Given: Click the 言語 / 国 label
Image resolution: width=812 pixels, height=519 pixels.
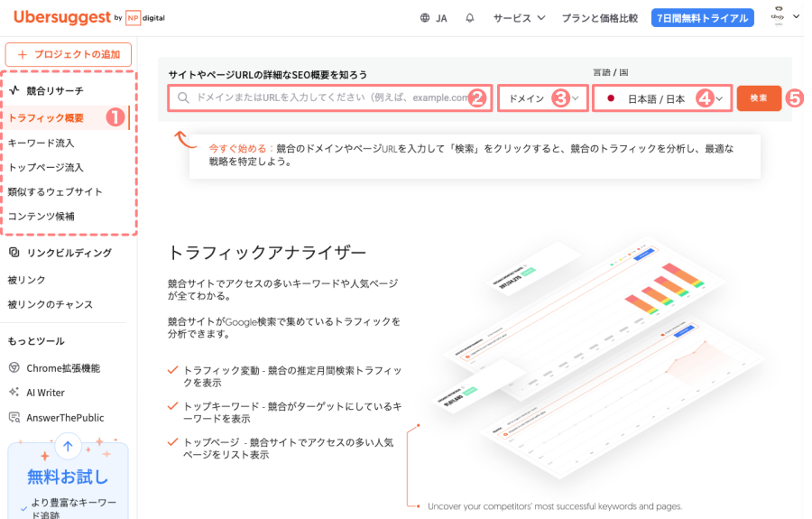Looking at the screenshot, I should coord(611,72).
